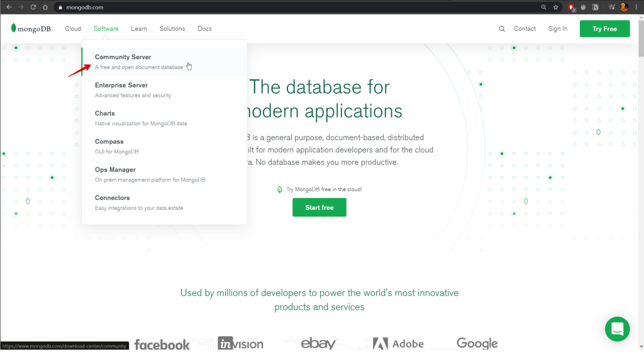Viewport: 644px width, 362px height.
Task: Open the Chrome three-dot menu
Action: click(x=636, y=7)
